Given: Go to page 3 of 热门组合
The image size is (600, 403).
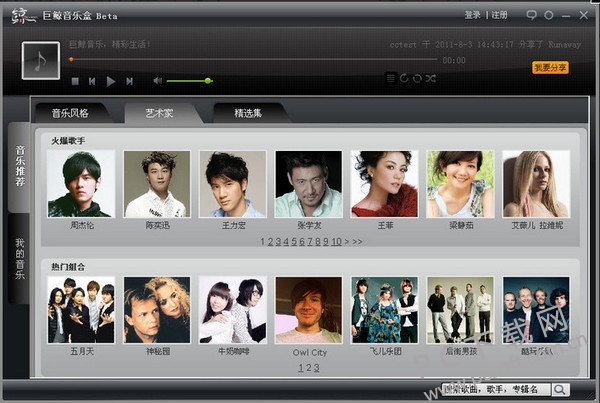Looking at the screenshot, I should (316, 368).
